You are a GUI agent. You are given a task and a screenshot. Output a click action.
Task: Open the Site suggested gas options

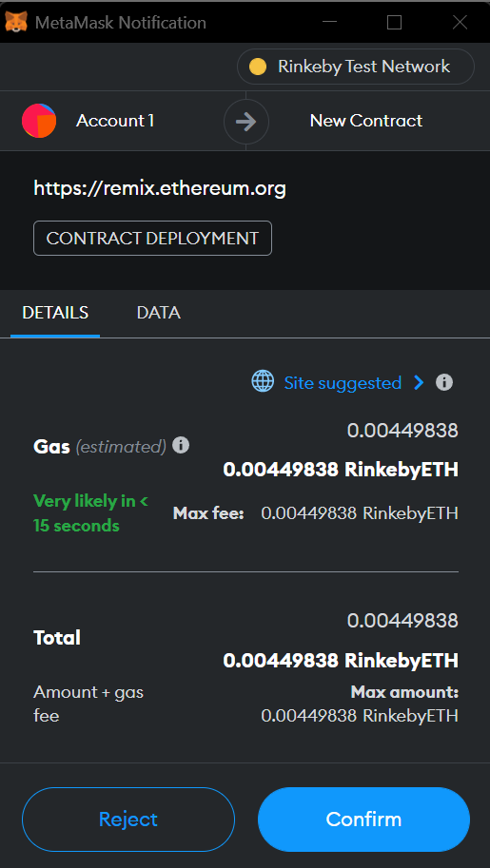[343, 382]
